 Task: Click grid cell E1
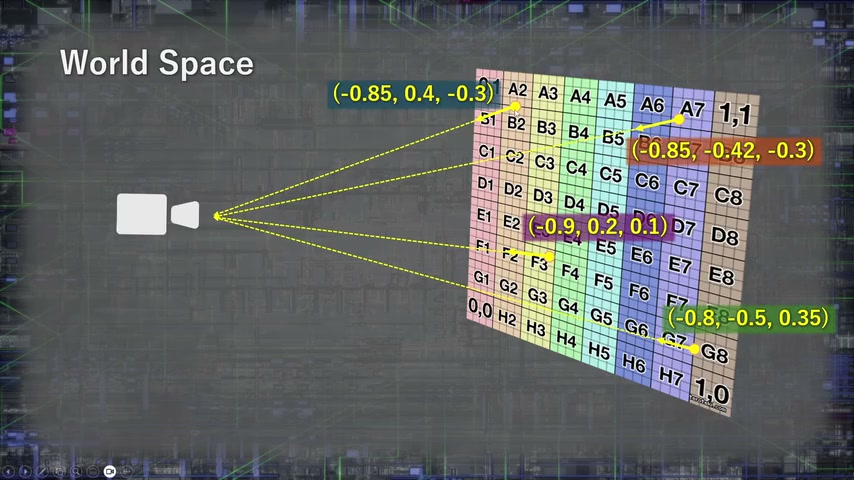click(484, 215)
